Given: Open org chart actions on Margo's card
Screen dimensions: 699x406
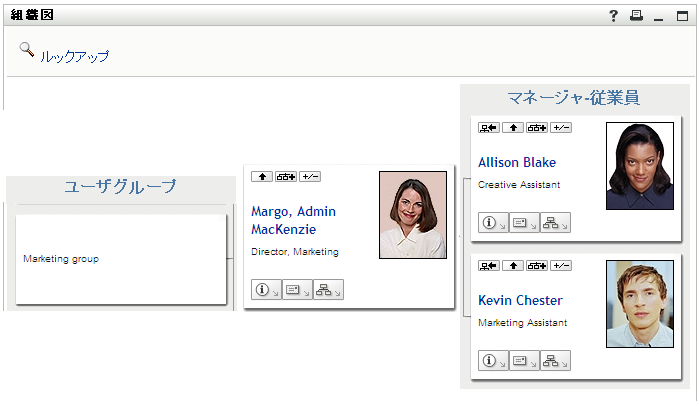Looking at the screenshot, I should point(328,290).
